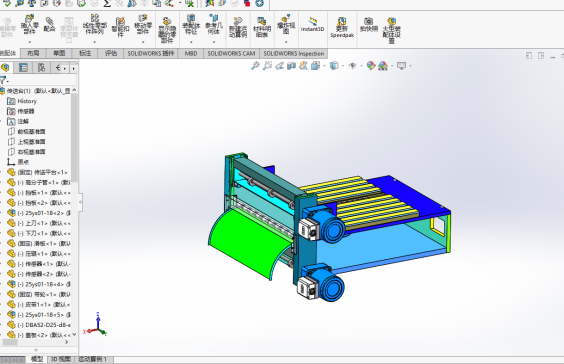Switch to the Model (模型) bottom tab
Viewport: 564px width, 364px height.
tap(37, 359)
